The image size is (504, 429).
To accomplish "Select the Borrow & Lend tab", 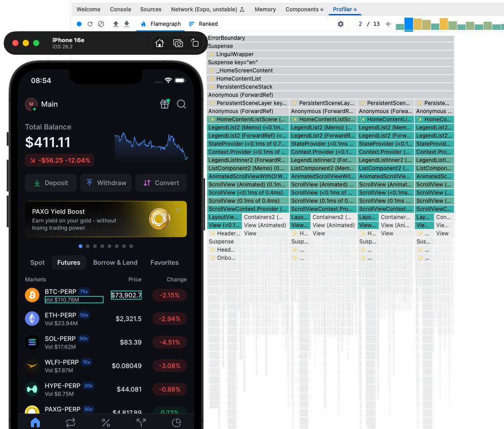I will click(115, 262).
